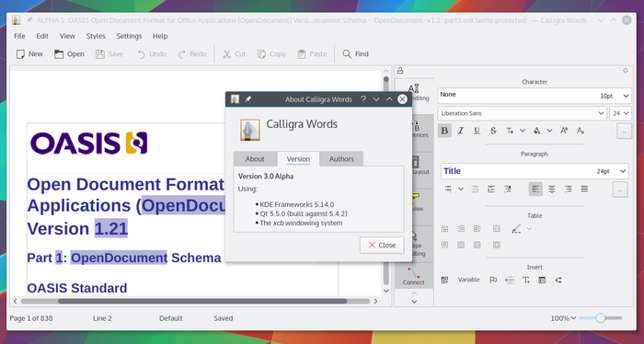The image size is (644, 344).
Task: Select Justify paragraph alignment icon
Action: pos(584,189)
